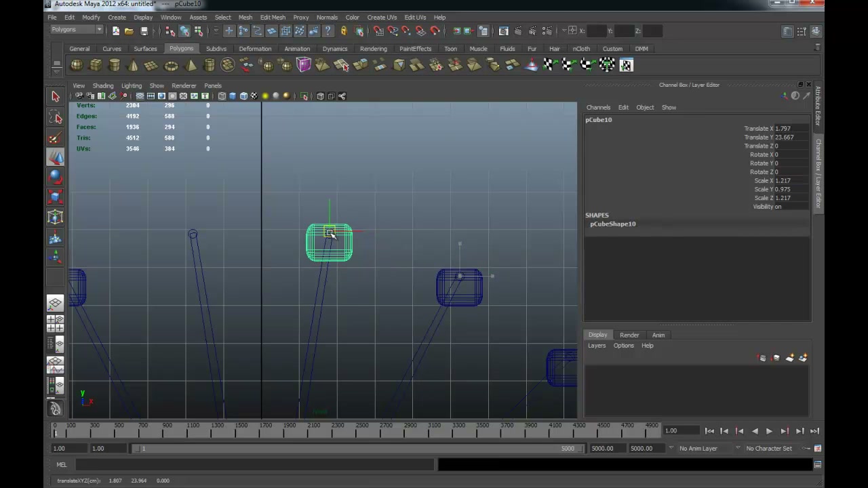Open help question mark snap icon
This screenshot has height=488, width=868.
coord(328,31)
